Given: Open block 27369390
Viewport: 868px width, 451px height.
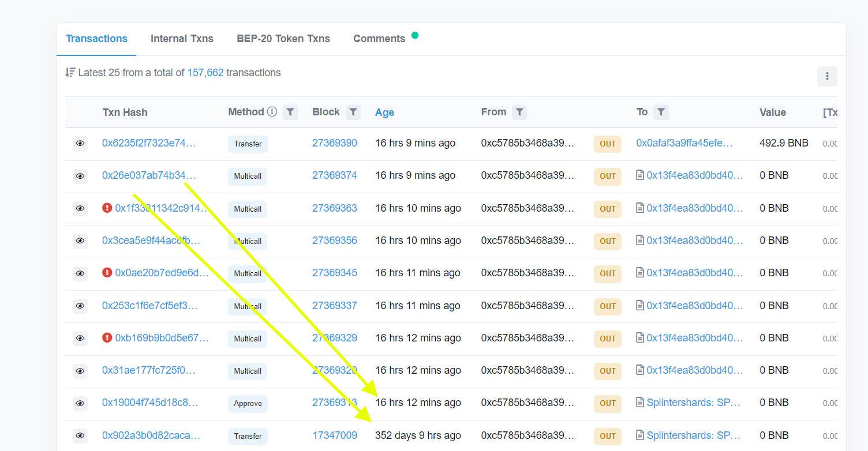Looking at the screenshot, I should pyautogui.click(x=335, y=143).
